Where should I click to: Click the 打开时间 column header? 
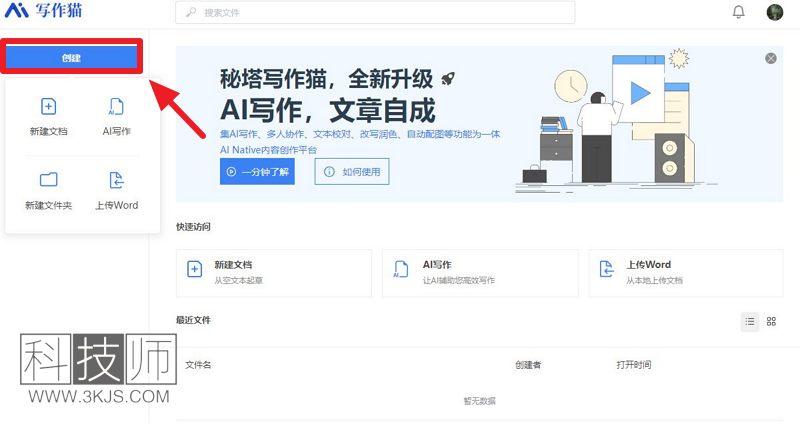point(634,365)
